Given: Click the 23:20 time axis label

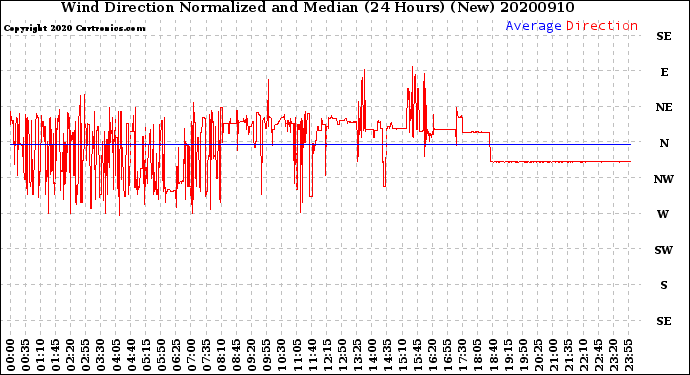Looking at the screenshot, I should click(x=613, y=355).
